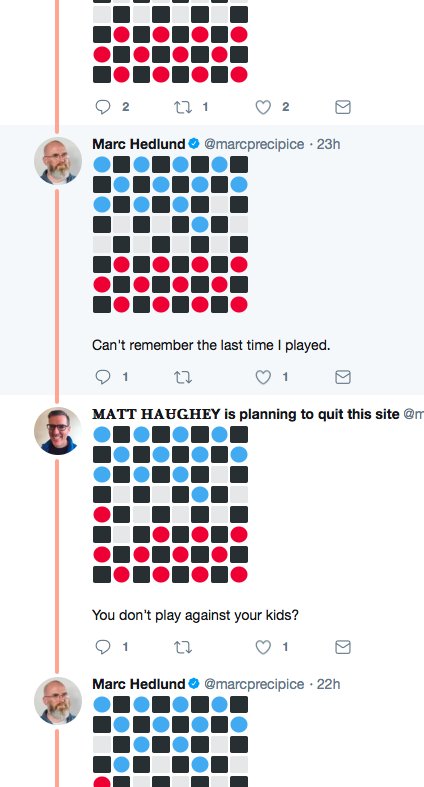Viewport: 424px width, 787px height.
Task: Open Marc Hedlund's profile from 23h tweet name
Action: (139, 144)
